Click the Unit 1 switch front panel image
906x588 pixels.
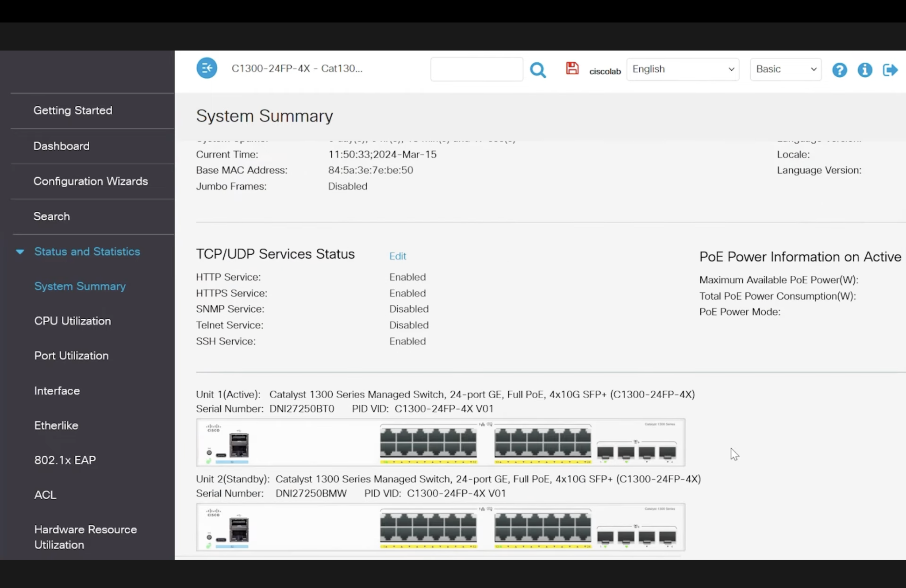(x=441, y=442)
